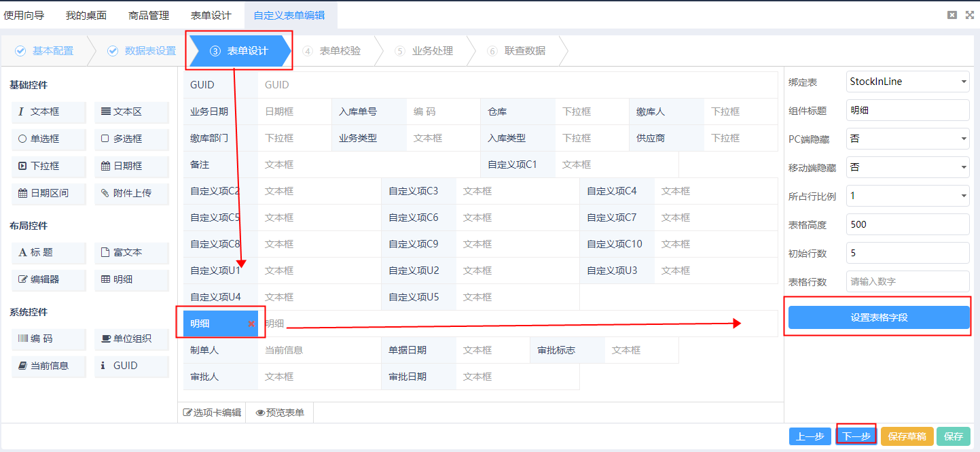Add the 多选框 checkbox control
Viewport: 980px width, 452px height.
pos(132,139)
